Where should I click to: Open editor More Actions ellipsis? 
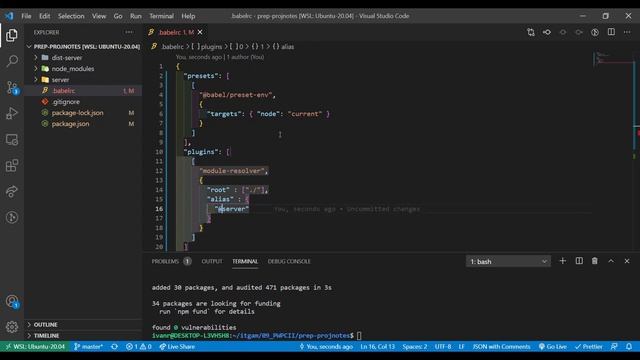tap(627, 32)
